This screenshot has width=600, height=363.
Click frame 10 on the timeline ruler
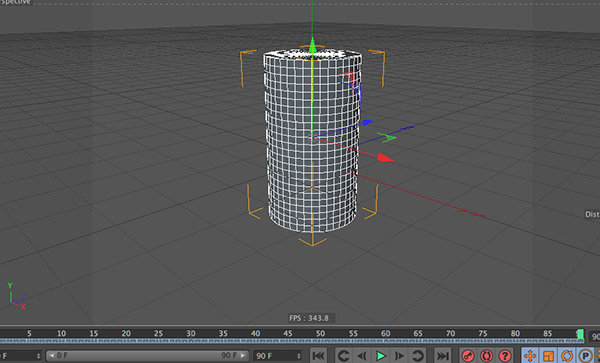coord(61,333)
